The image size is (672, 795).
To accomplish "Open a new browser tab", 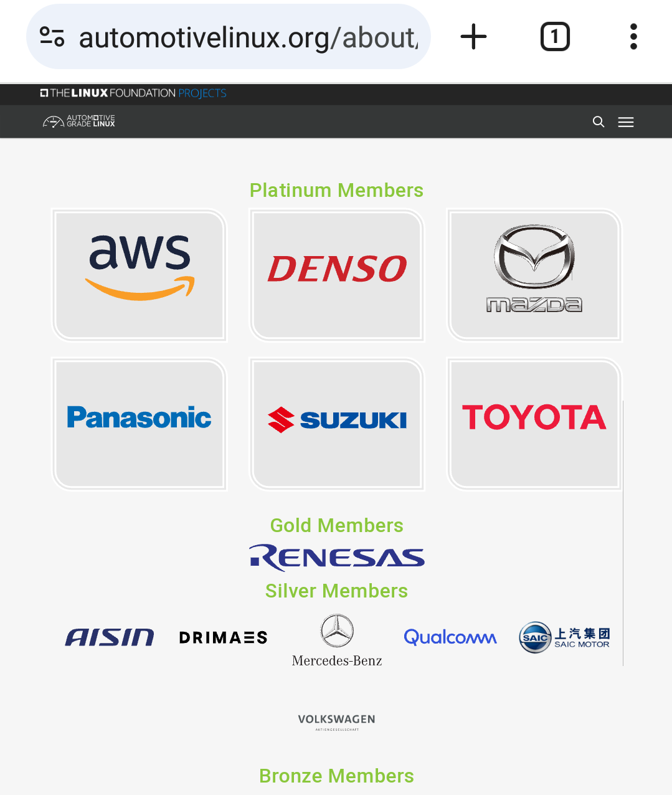I will click(x=473, y=37).
